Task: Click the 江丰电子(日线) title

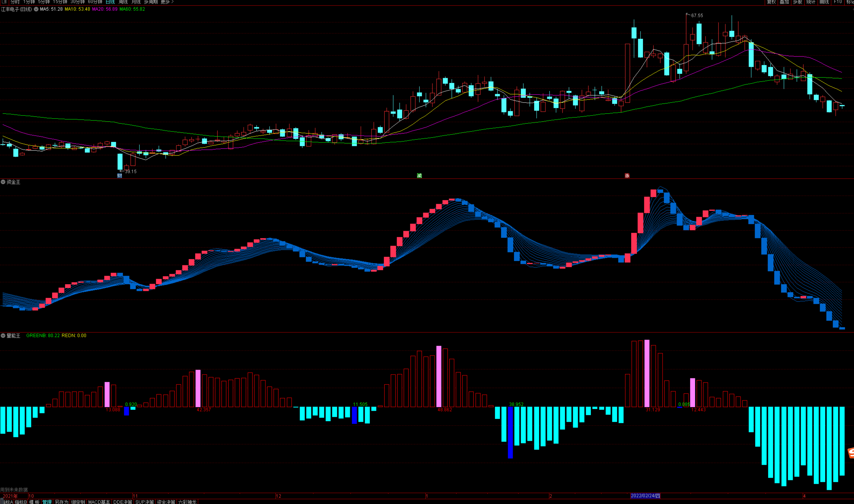Action: (x=16, y=9)
